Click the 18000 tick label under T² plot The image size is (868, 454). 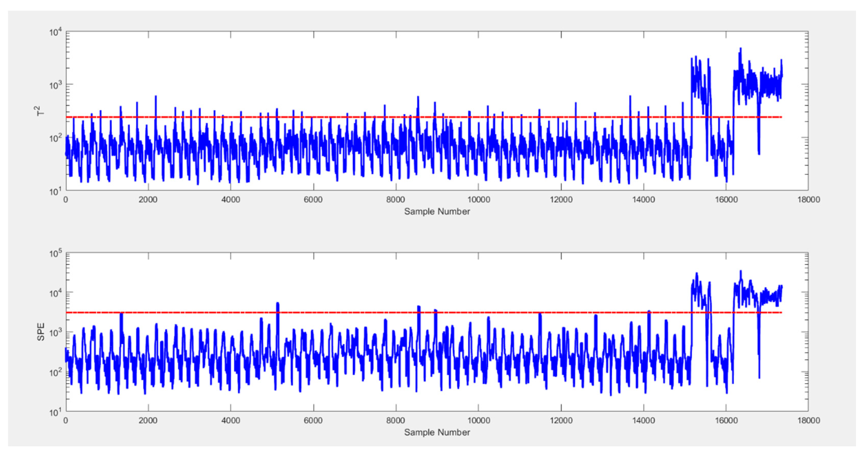[808, 200]
